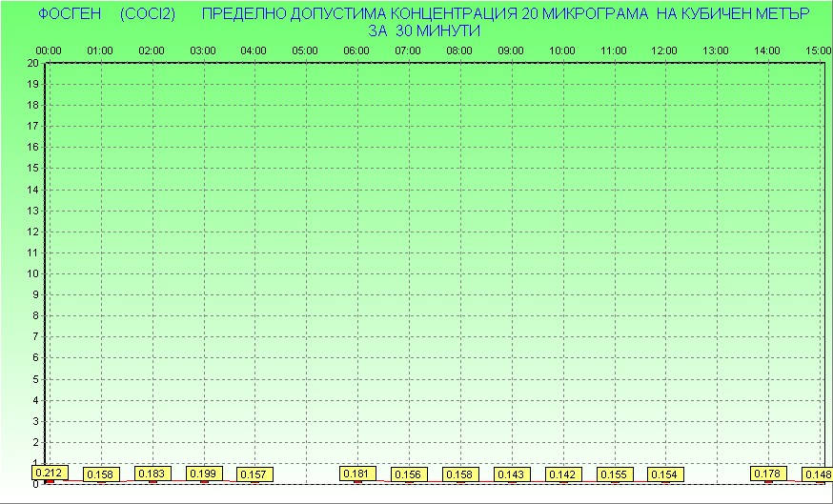Click the 0.212 value label at 00:00
Image resolution: width=833 pixels, height=504 pixels.
(x=50, y=473)
